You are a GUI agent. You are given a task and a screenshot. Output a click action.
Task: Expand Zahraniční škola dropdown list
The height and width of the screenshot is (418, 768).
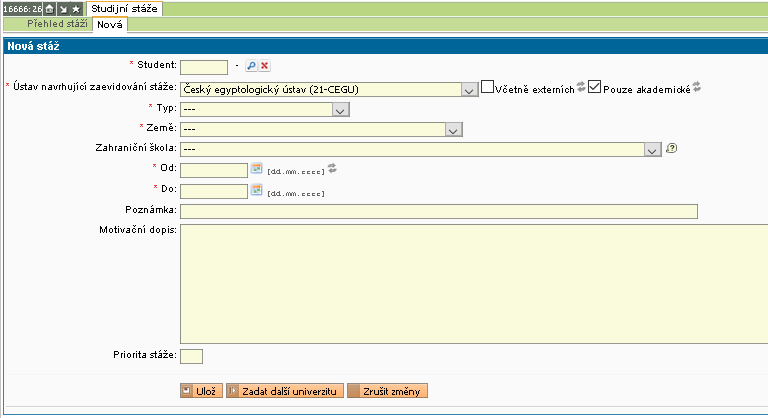point(653,149)
